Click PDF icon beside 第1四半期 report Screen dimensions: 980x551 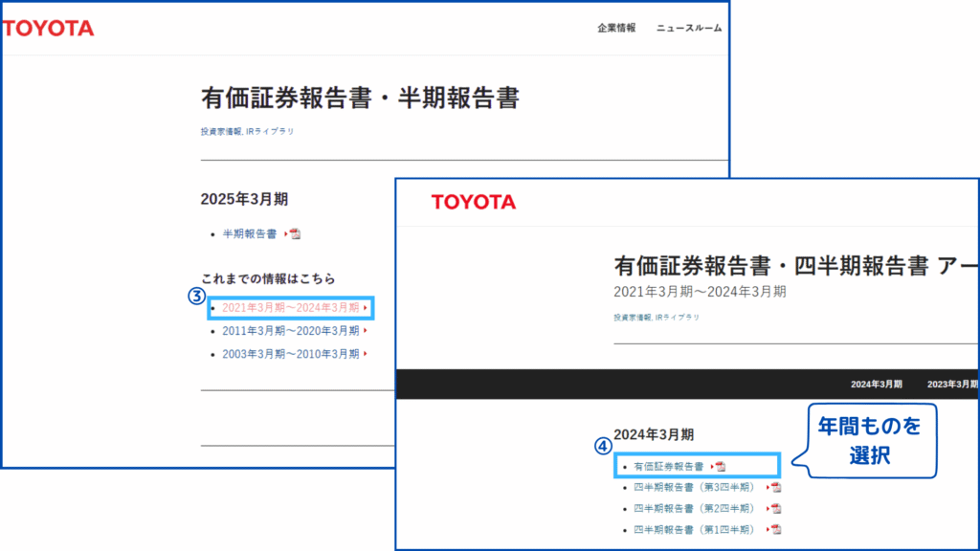(x=775, y=530)
